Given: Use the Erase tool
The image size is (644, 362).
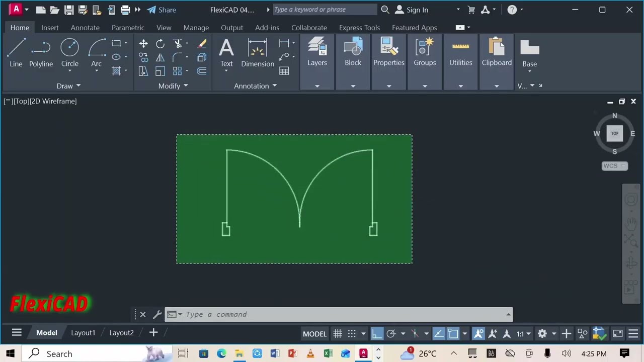Looking at the screenshot, I should pyautogui.click(x=202, y=44).
